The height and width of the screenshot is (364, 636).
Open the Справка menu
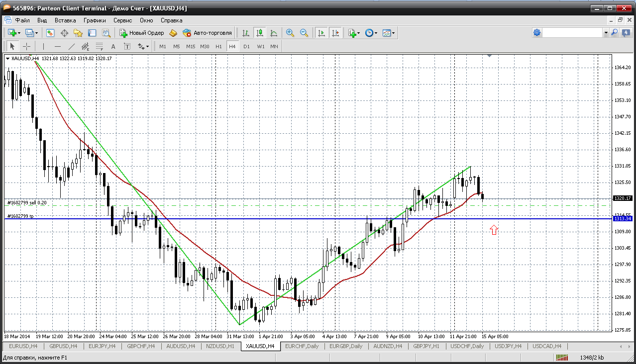(x=171, y=20)
